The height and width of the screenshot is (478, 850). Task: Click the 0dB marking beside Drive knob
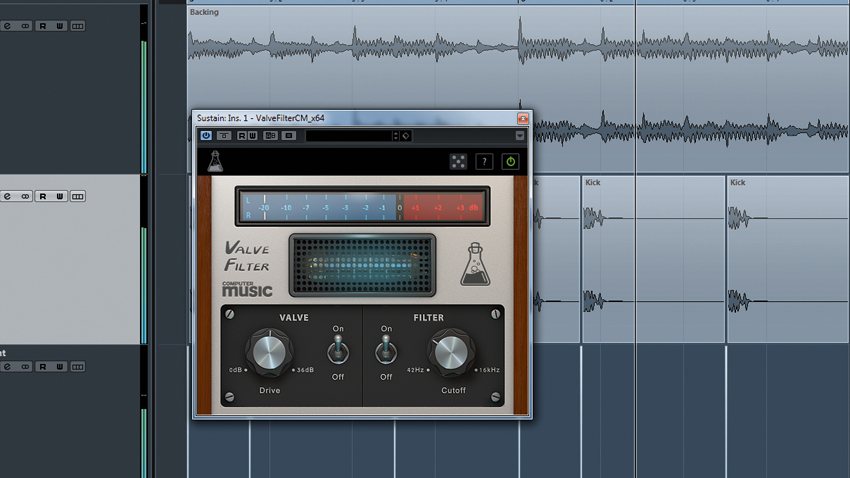pos(235,370)
